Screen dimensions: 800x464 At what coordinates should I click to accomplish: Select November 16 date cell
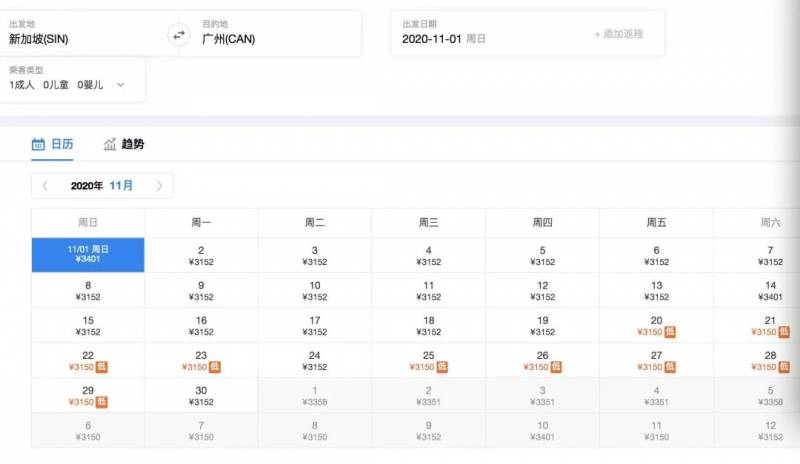tap(201, 325)
